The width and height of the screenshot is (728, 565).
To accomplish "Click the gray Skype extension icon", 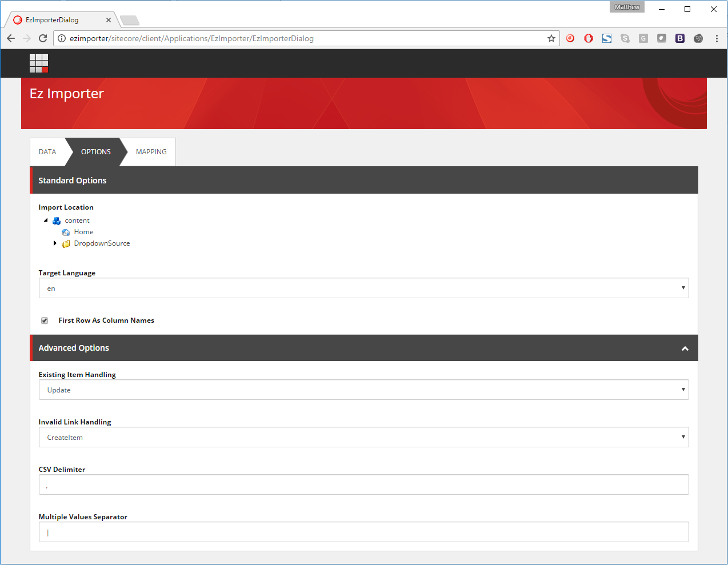I will point(625,38).
